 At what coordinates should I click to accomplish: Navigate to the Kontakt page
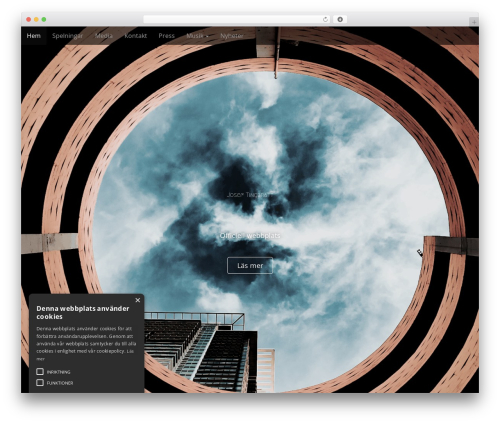(135, 36)
